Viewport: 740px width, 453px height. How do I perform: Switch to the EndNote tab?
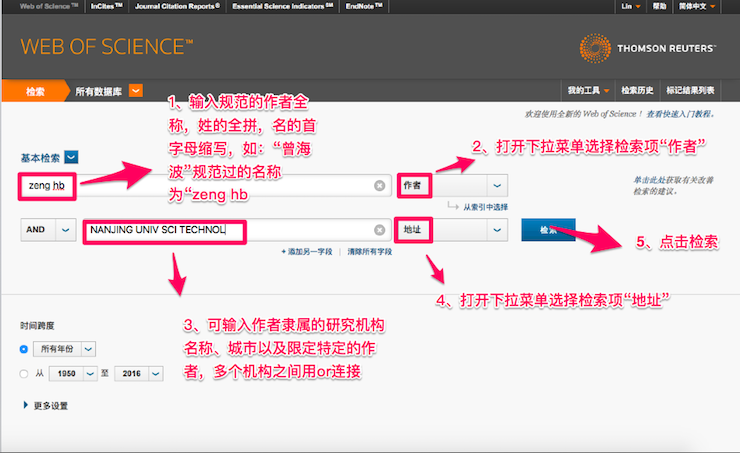point(364,6)
